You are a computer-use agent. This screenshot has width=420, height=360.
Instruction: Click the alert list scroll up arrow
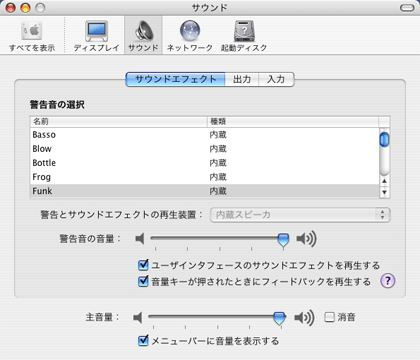384,181
